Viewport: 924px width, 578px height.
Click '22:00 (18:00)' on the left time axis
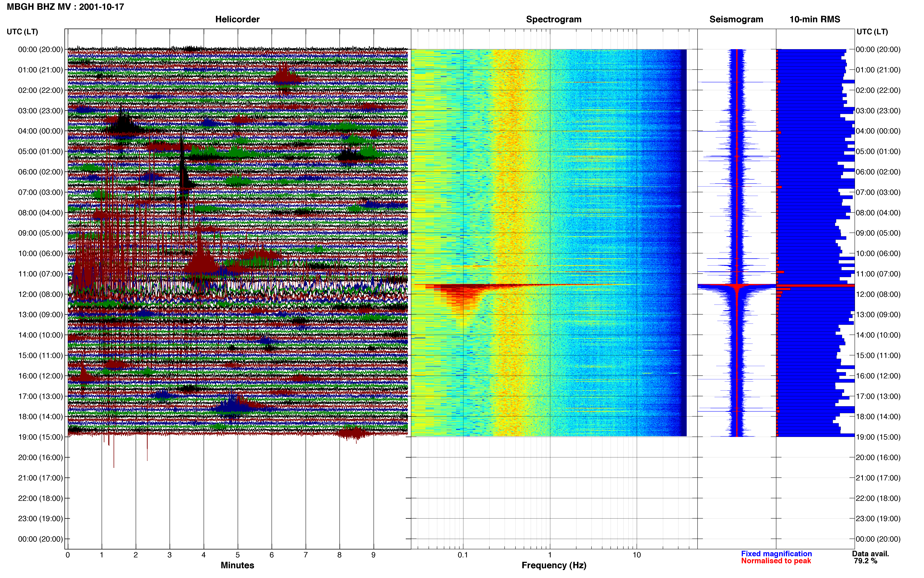41,498
